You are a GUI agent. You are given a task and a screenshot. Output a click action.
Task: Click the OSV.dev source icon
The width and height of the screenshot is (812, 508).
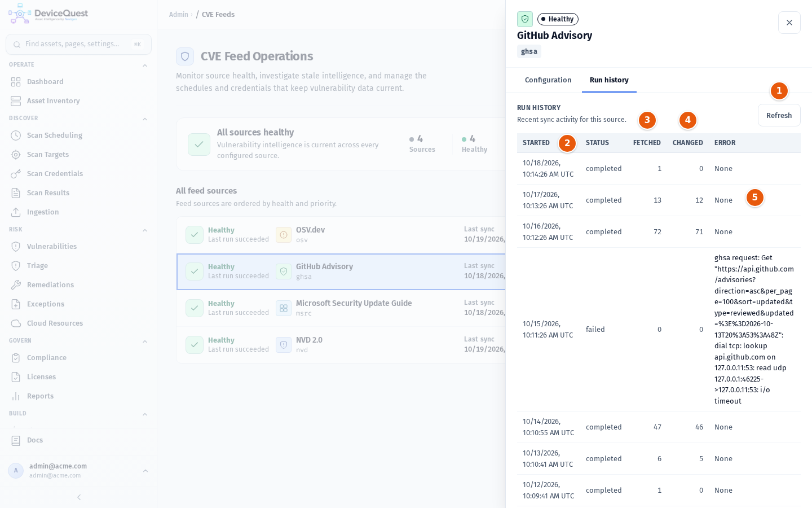(284, 235)
